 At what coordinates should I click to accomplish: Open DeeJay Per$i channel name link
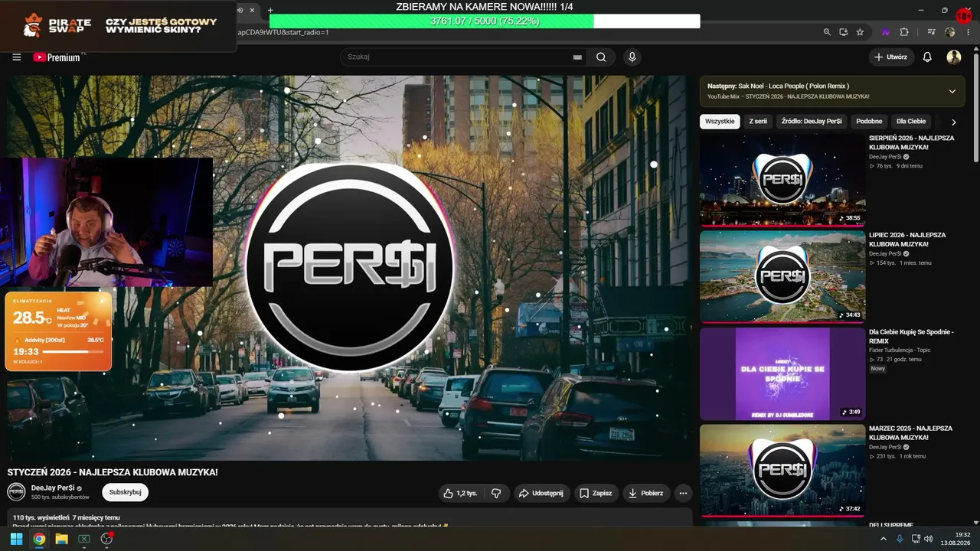pos(53,487)
